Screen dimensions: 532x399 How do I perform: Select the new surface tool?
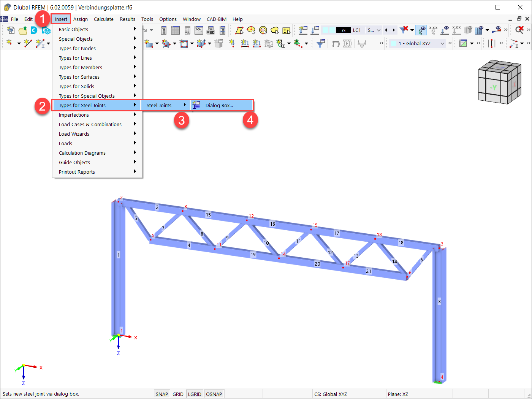(148, 43)
